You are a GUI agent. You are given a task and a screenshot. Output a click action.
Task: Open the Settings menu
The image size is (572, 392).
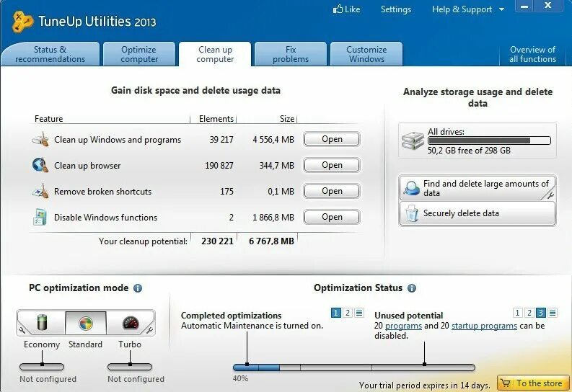click(x=396, y=9)
